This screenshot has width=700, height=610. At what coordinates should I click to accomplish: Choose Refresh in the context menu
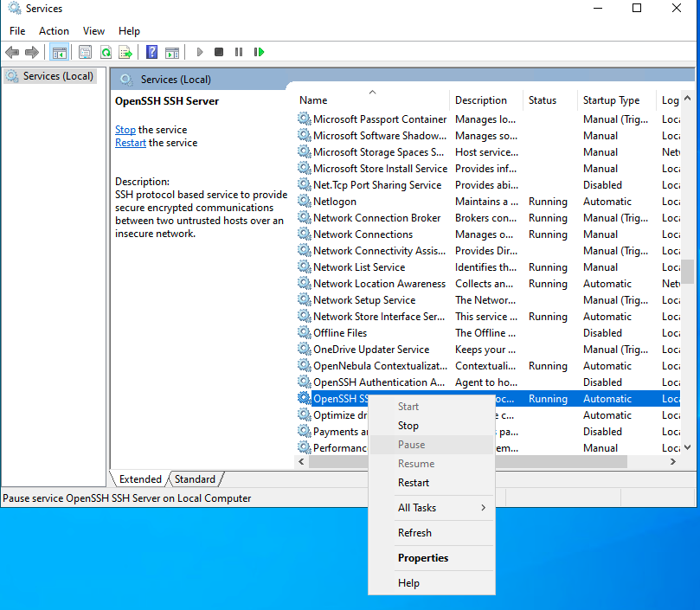point(432,533)
